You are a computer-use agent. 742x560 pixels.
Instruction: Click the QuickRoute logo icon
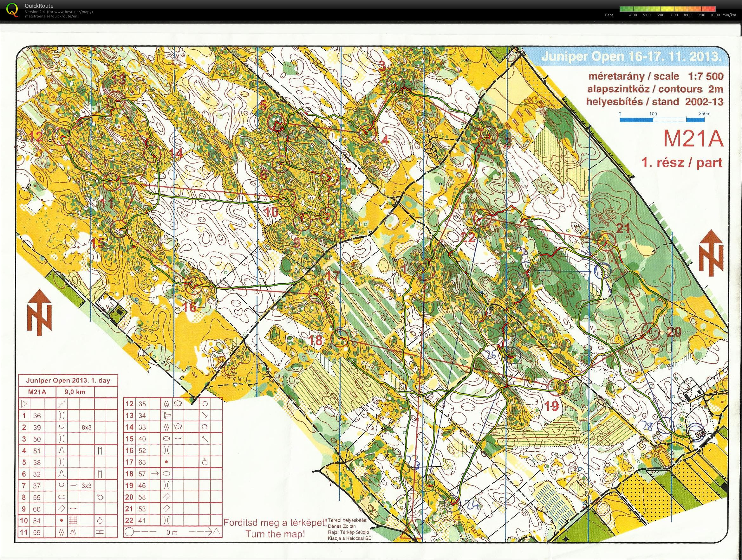pyautogui.click(x=13, y=10)
